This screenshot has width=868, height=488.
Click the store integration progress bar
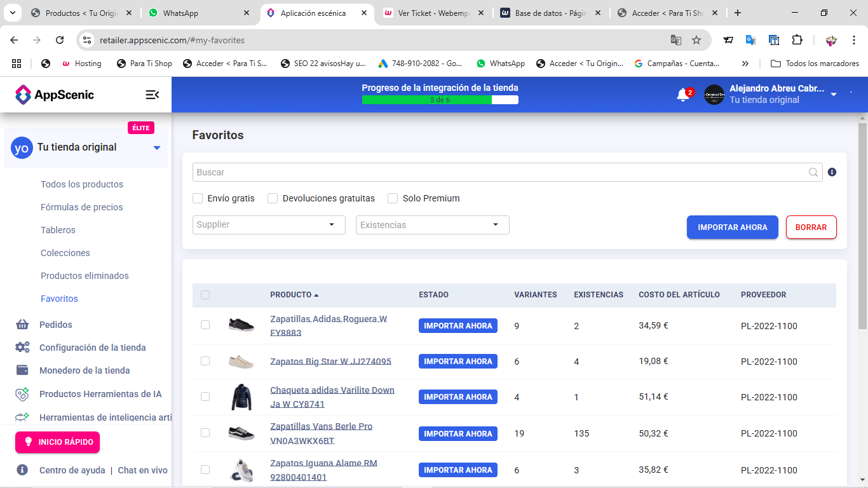tap(440, 100)
